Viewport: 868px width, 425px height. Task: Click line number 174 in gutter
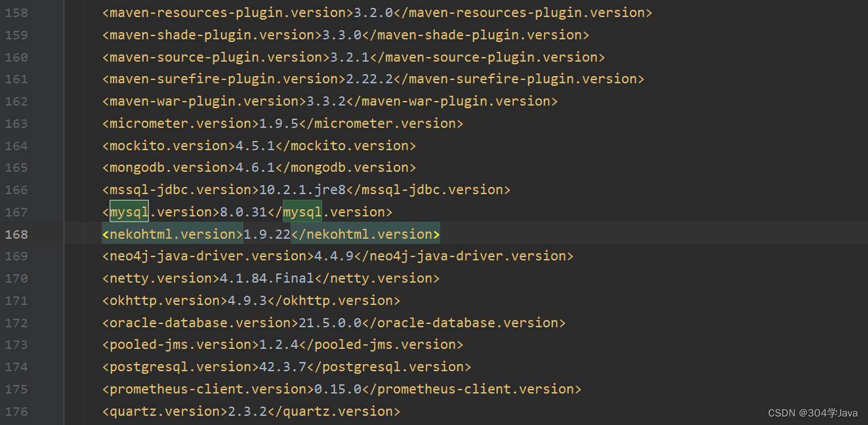(16, 367)
